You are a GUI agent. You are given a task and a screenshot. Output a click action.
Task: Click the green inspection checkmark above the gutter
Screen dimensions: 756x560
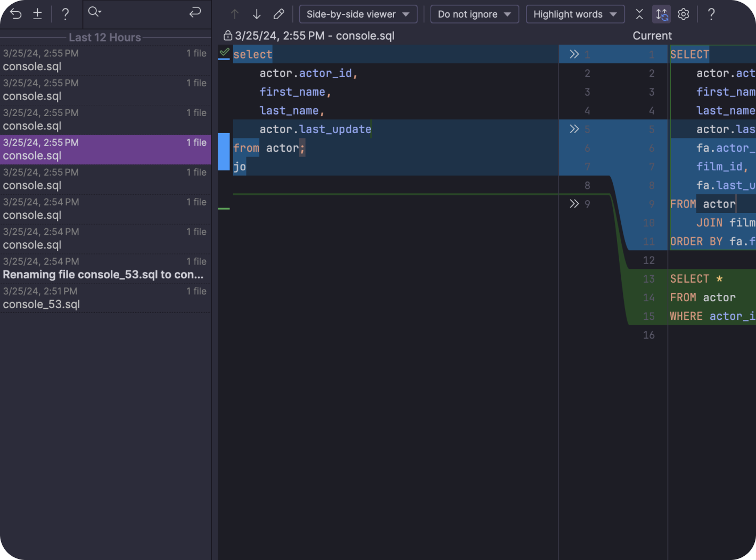pyautogui.click(x=224, y=52)
